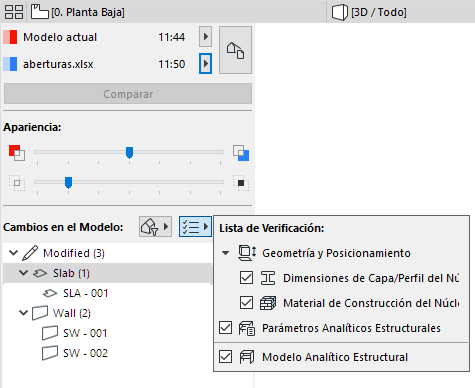Click the SW - 001 wall icon
This screenshot has width=475, height=388.
[50, 333]
